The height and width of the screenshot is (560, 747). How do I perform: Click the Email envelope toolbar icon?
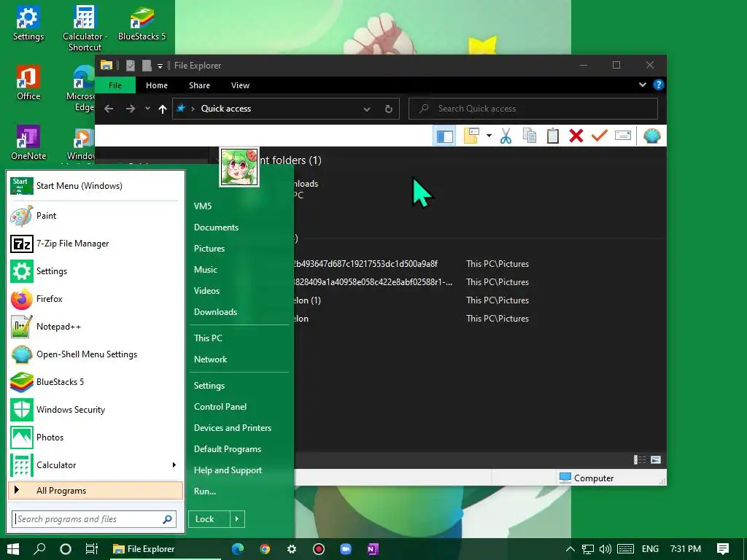point(623,136)
